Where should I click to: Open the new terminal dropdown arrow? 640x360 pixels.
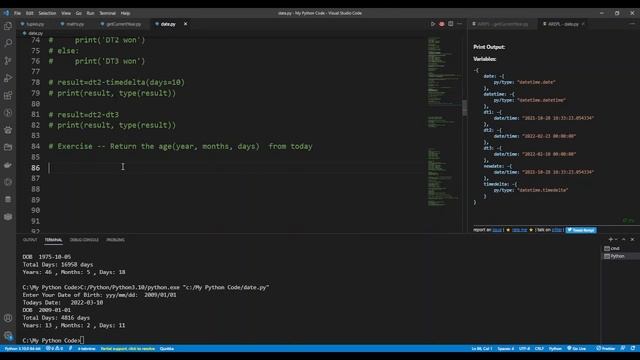pyautogui.click(x=616, y=240)
